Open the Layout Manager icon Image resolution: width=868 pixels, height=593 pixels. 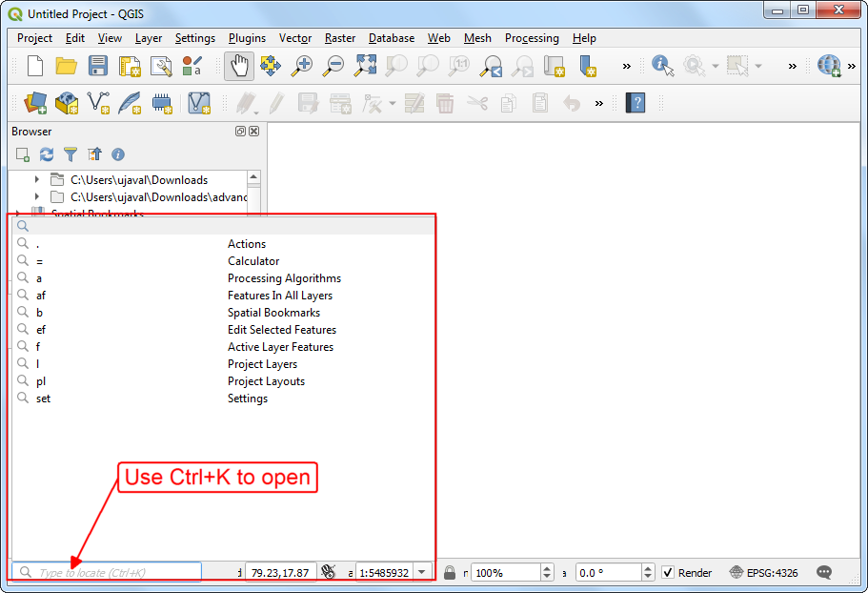(x=161, y=66)
